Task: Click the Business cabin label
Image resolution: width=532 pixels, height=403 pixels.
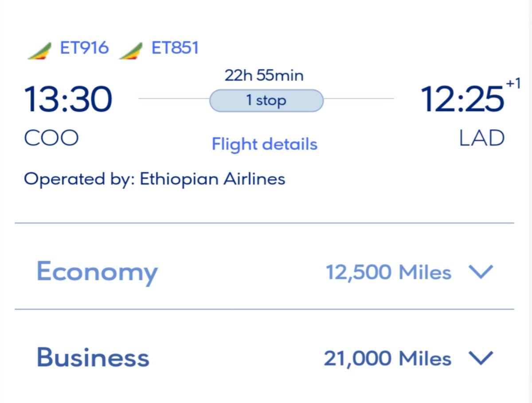Action: coord(93,358)
